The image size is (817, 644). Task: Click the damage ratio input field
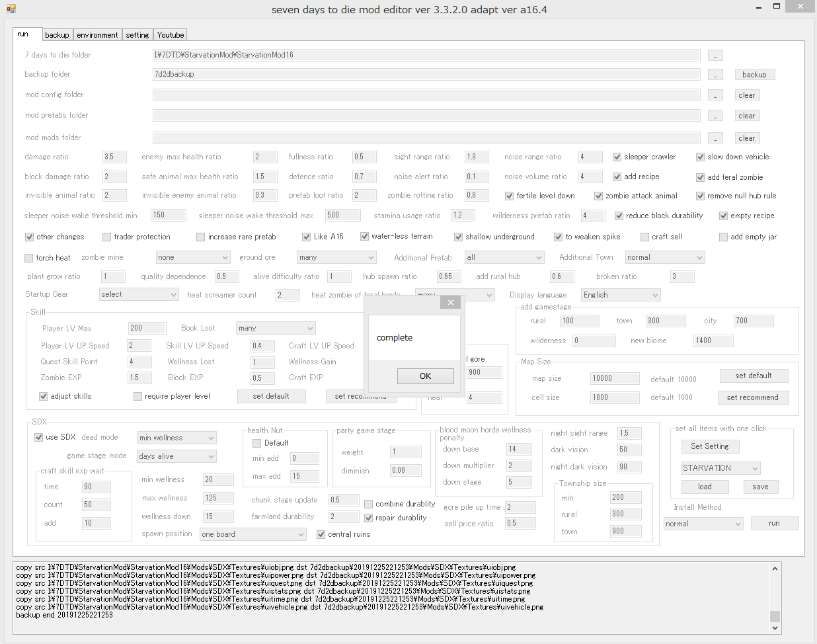[x=114, y=157]
